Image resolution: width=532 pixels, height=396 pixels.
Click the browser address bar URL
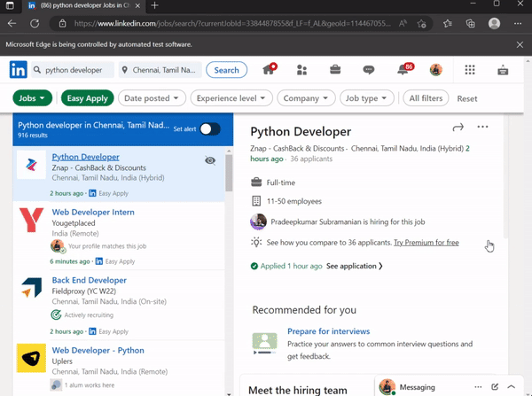232,23
